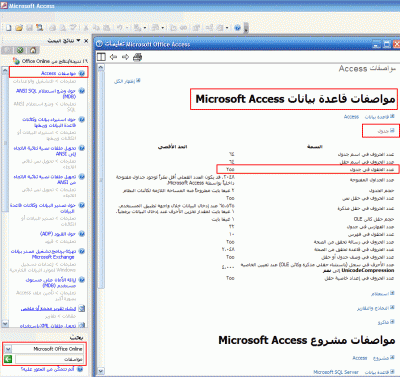Open the New Object dropdown arrow
400x377 pixels.
point(227,28)
